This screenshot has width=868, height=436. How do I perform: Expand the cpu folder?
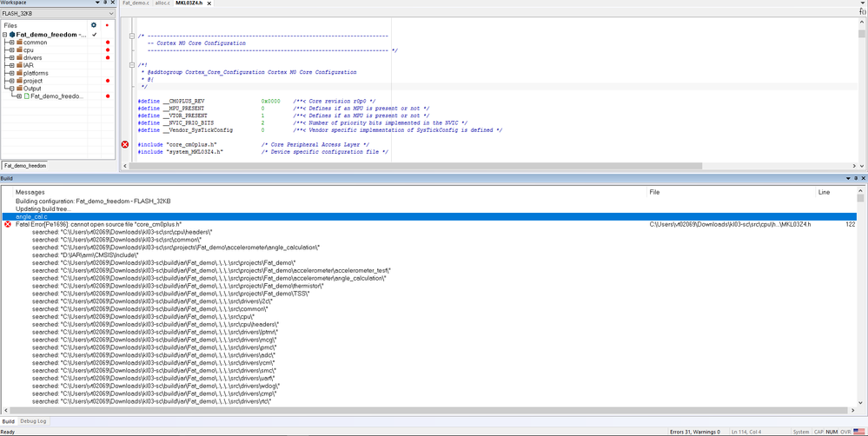pyautogui.click(x=11, y=50)
